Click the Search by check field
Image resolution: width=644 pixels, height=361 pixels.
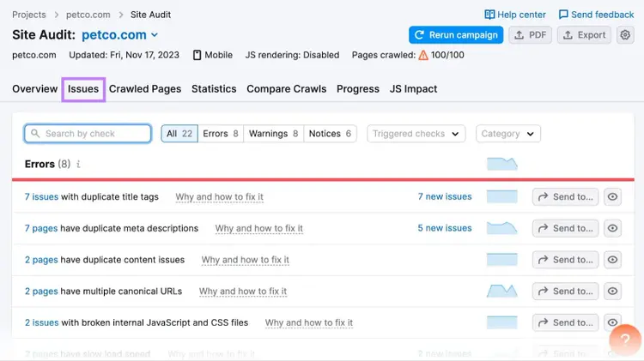[88, 134]
